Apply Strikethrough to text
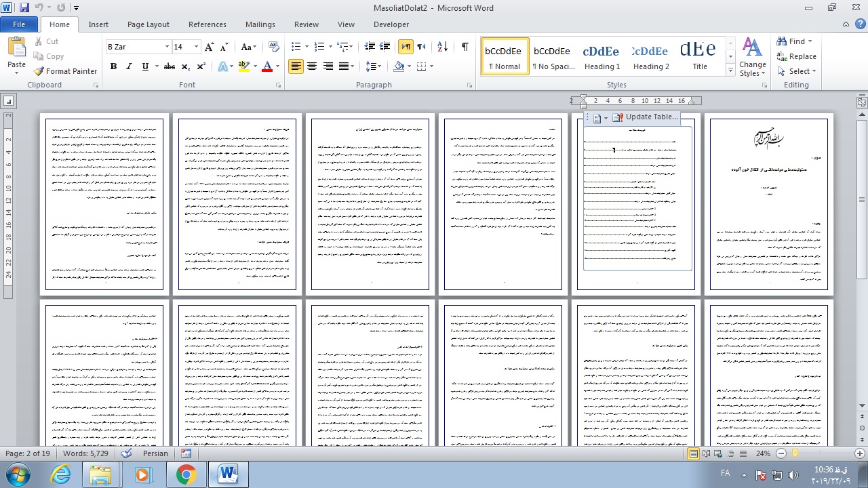 (x=169, y=66)
